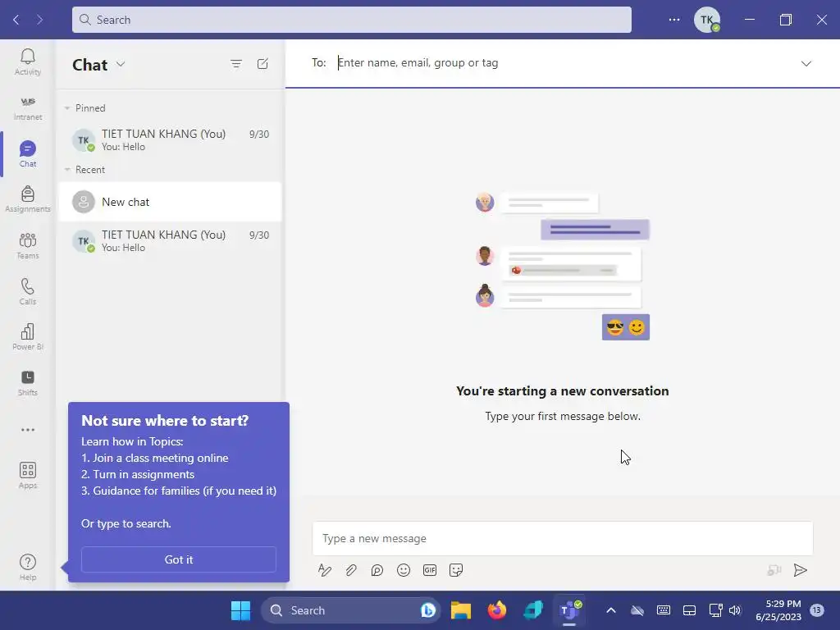The width and height of the screenshot is (840, 630).
Task: Launch Firefox from the taskbar
Action: tap(497, 610)
